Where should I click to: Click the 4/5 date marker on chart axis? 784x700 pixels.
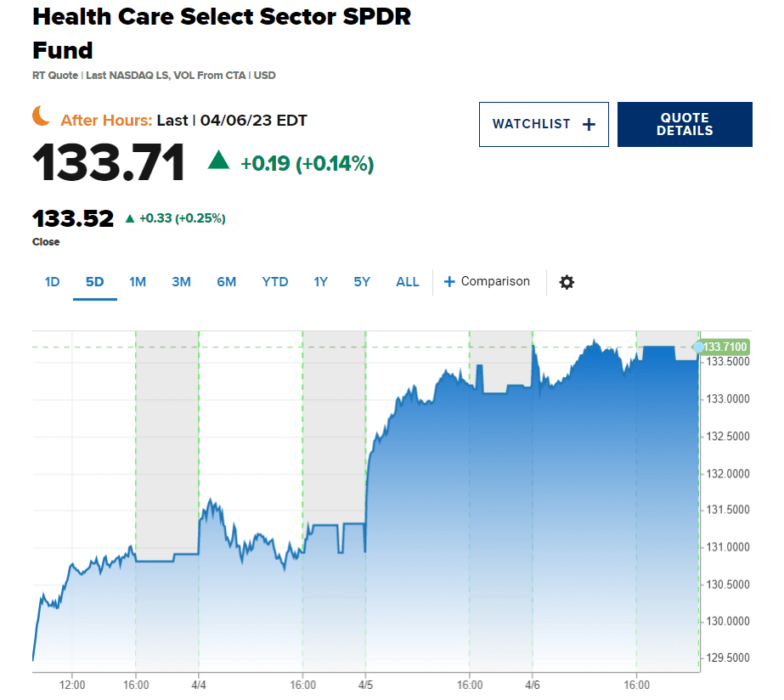tap(365, 685)
